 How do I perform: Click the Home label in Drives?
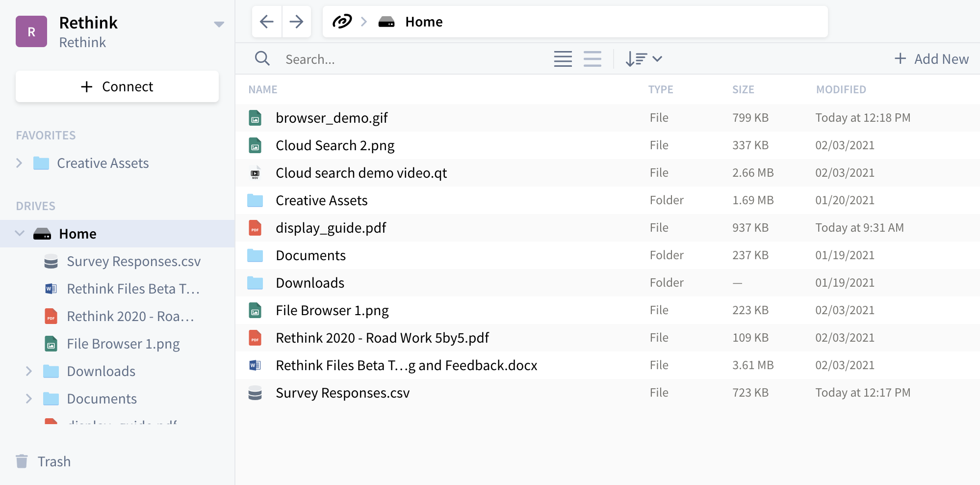77,234
